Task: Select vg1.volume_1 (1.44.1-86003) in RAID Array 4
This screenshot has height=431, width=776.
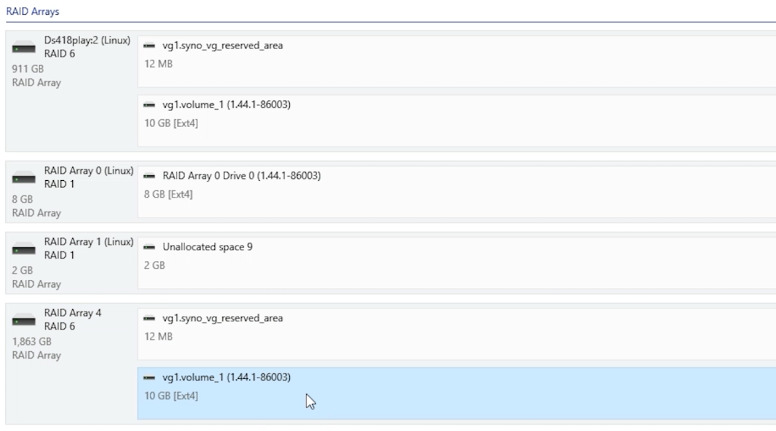Action: pyautogui.click(x=226, y=378)
